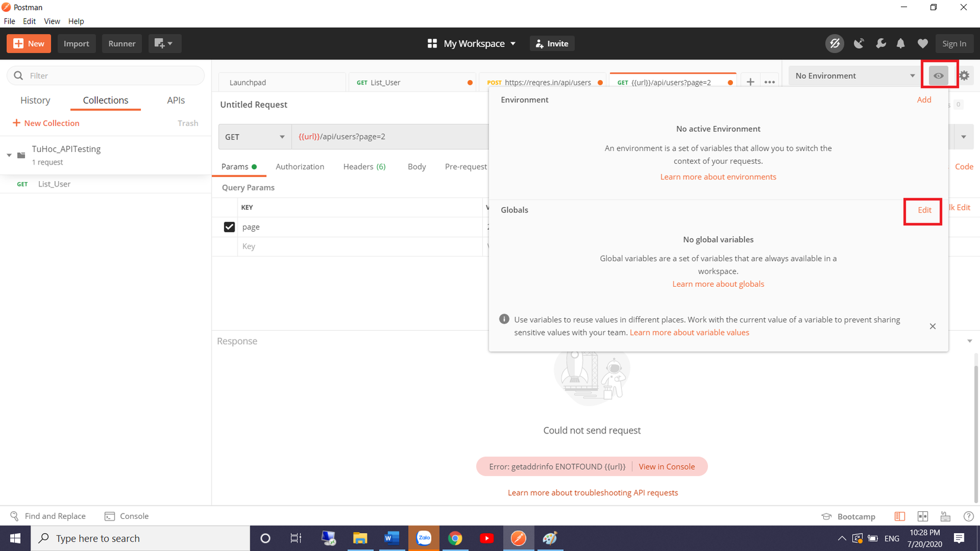Toggle environment quick look eye icon
The width and height of the screenshot is (980, 551).
938,75
